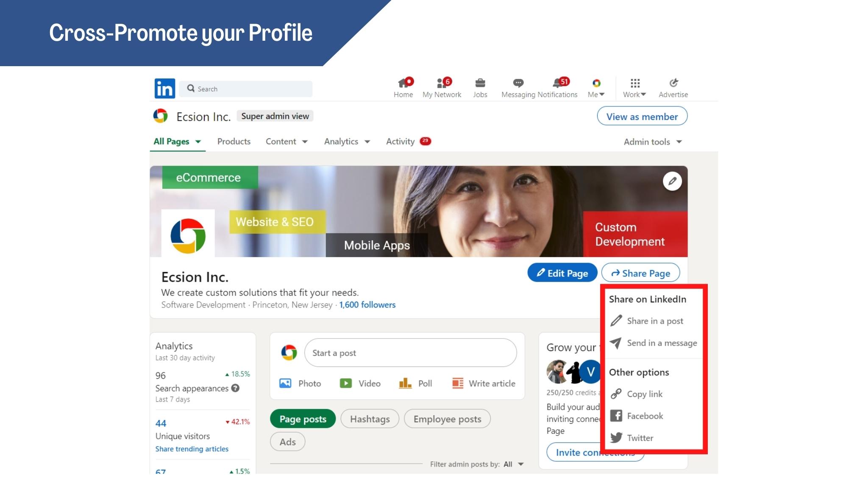Viewport: 868px width, 492px height.
Task: Click Start a post field
Action: [x=410, y=353]
